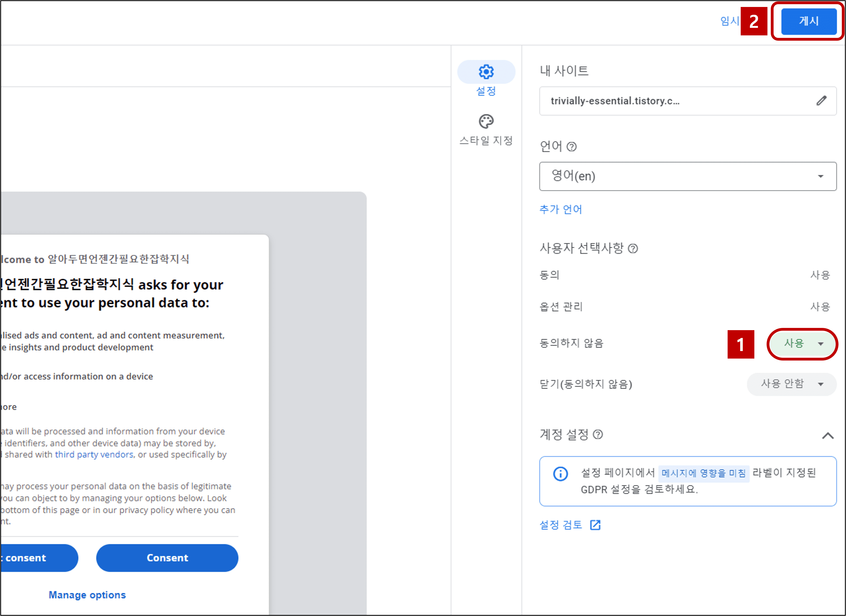Click the pencil icon to edit site
The height and width of the screenshot is (616, 846).
821,101
